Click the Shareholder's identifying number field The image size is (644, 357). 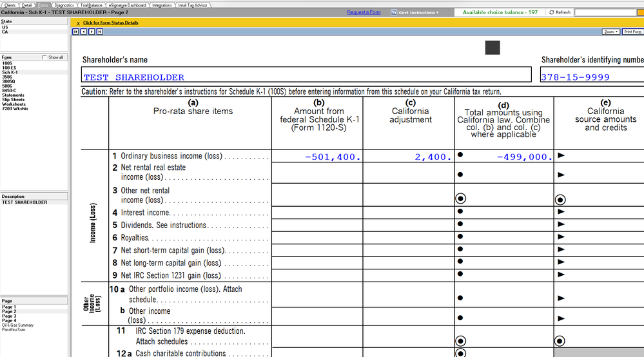pos(592,75)
